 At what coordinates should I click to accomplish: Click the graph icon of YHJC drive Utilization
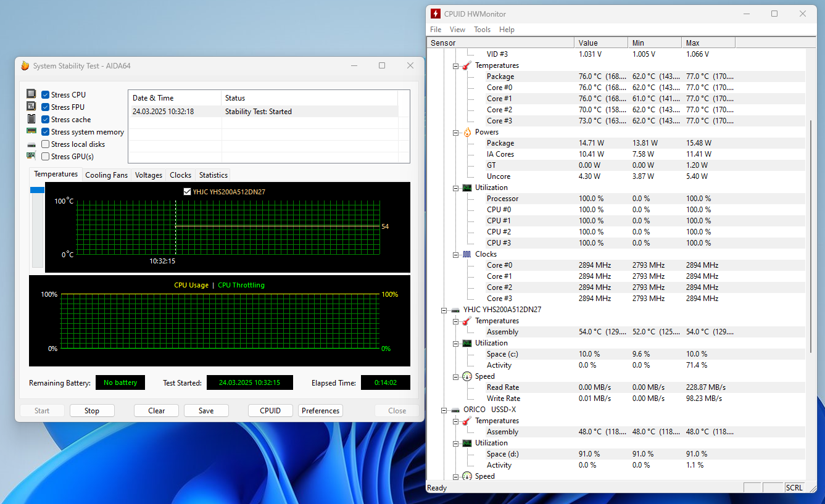point(467,343)
